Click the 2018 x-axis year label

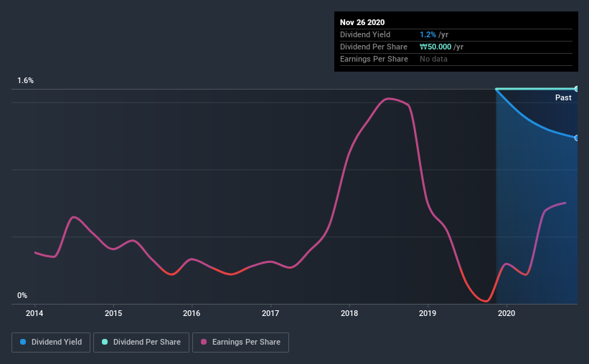[x=349, y=313]
